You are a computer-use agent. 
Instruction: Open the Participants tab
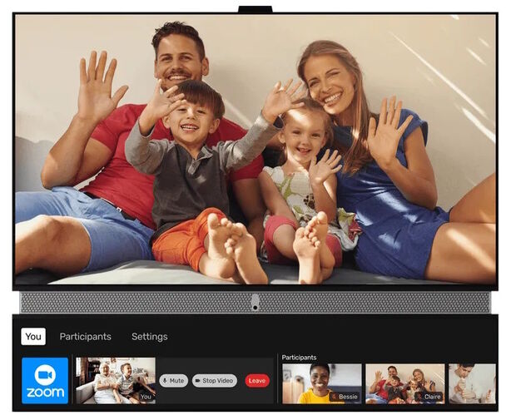click(85, 337)
